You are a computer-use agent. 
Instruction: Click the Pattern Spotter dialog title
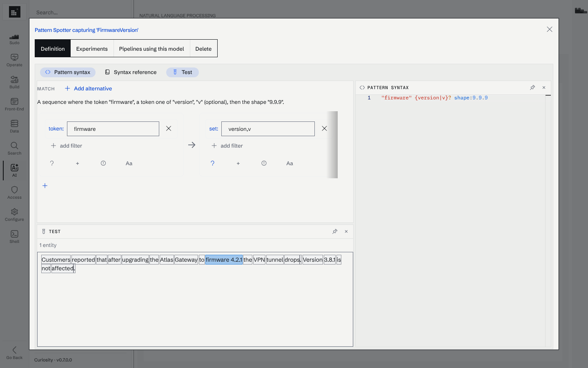87,30
